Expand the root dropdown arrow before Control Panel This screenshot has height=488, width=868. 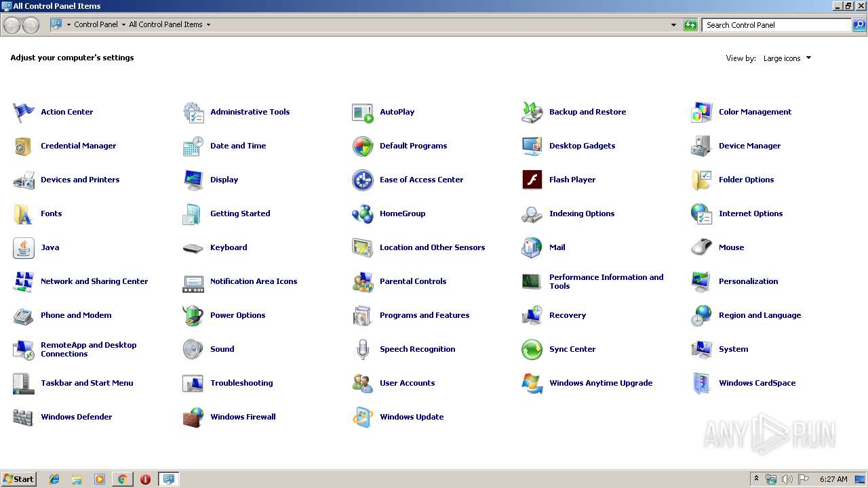[x=68, y=24]
